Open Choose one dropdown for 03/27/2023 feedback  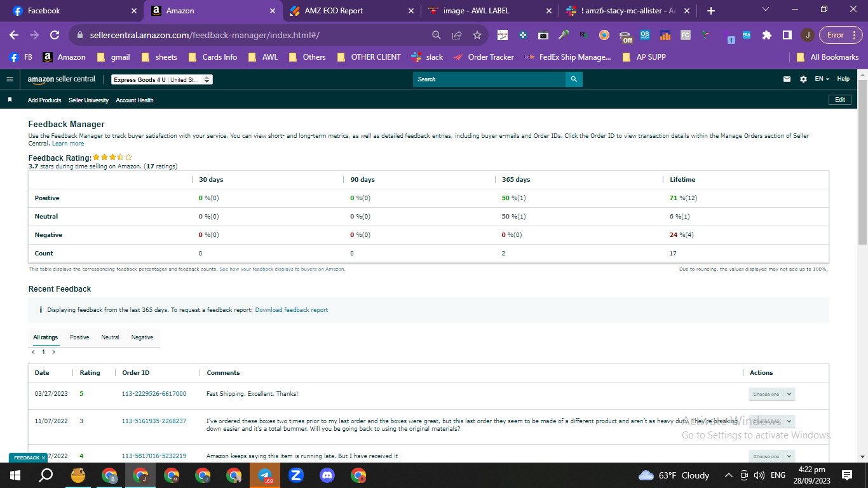coord(771,394)
